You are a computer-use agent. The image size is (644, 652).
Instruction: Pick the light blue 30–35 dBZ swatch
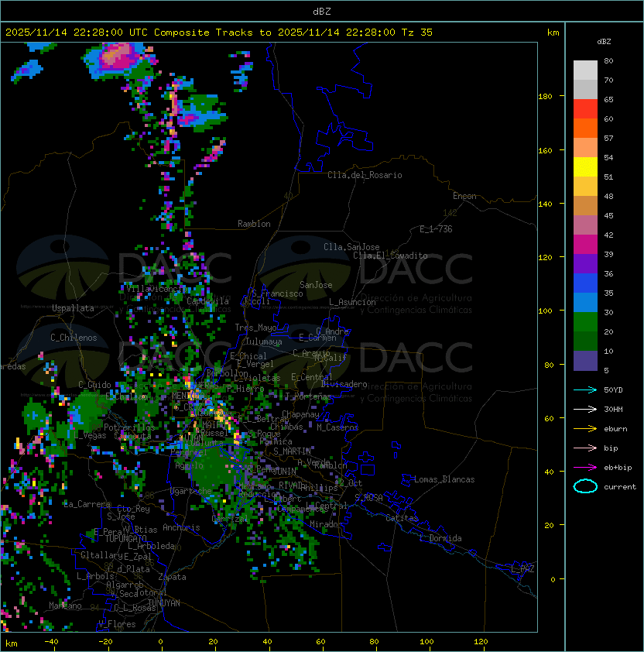[x=585, y=303]
